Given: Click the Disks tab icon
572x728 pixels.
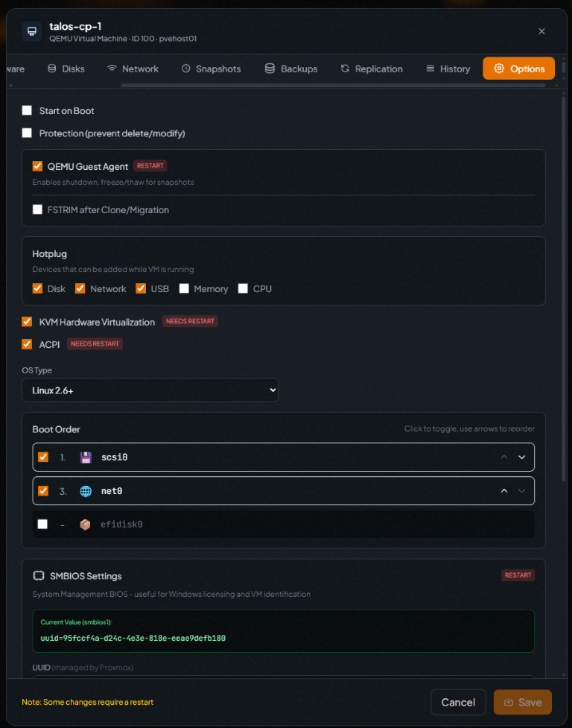Looking at the screenshot, I should click(52, 69).
